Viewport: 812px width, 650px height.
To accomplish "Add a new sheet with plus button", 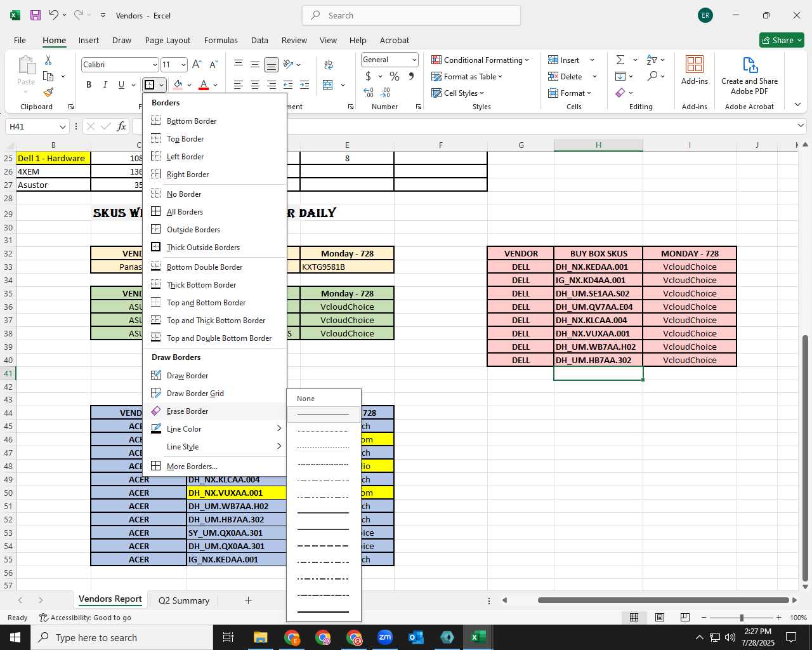I will pyautogui.click(x=248, y=600).
